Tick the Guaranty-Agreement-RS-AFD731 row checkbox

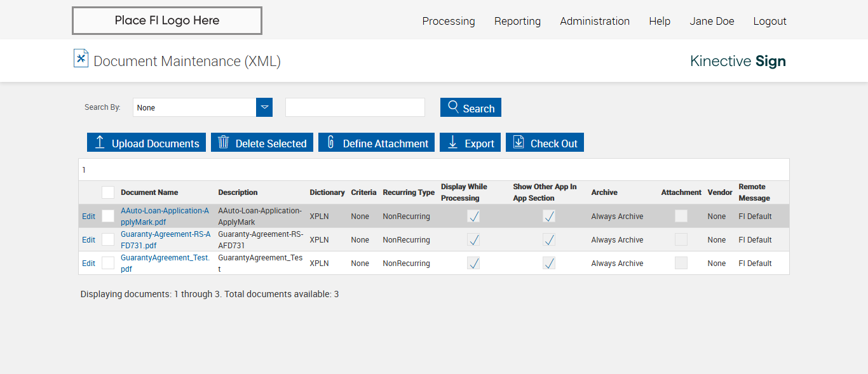pos(108,239)
